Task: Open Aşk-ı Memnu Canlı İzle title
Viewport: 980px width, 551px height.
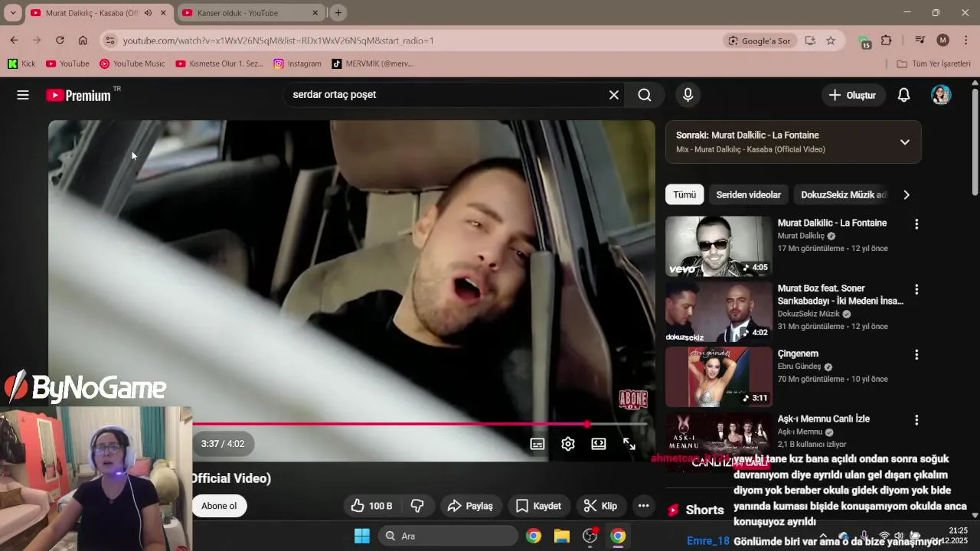Action: pos(824,419)
